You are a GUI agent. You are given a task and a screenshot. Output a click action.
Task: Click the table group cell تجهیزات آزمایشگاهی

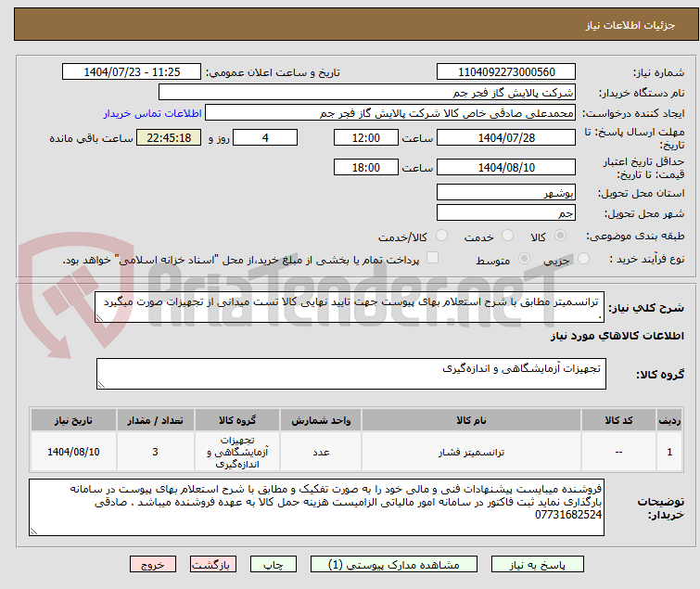(237, 452)
